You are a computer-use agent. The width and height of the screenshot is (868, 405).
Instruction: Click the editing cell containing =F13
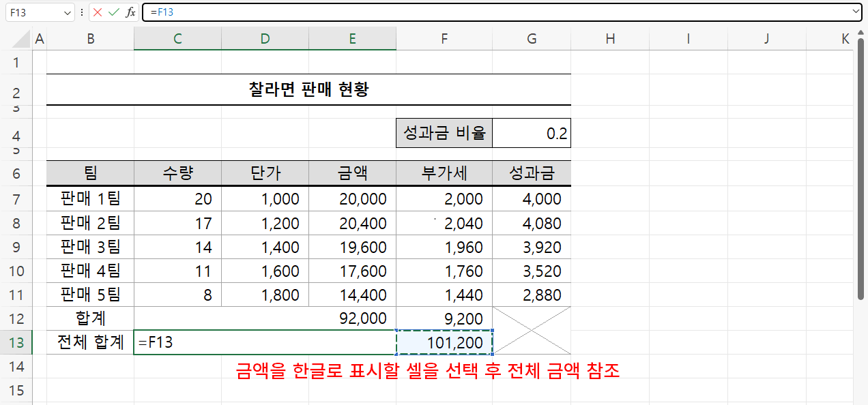point(265,342)
